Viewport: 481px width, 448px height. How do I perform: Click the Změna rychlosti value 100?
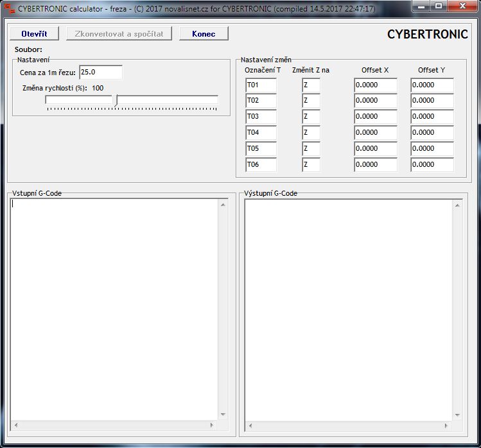(x=98, y=88)
